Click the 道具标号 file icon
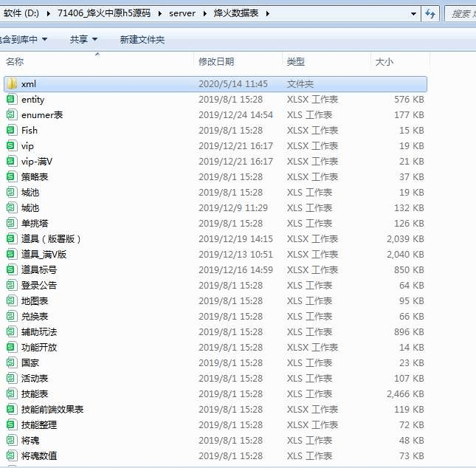476x468 pixels. [x=11, y=269]
